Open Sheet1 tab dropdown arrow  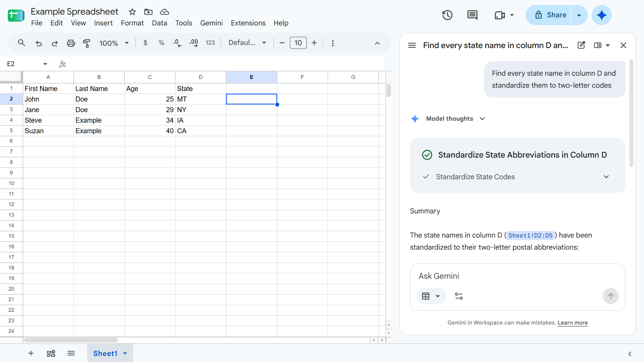(x=125, y=354)
